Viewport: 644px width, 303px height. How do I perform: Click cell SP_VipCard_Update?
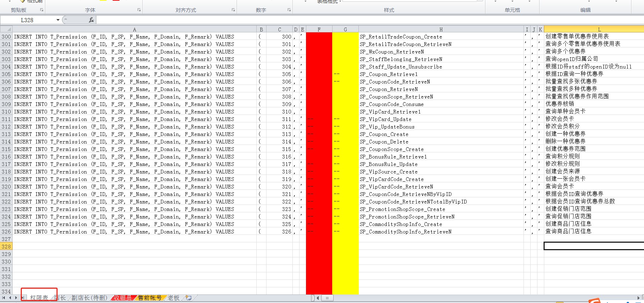[x=441, y=119]
